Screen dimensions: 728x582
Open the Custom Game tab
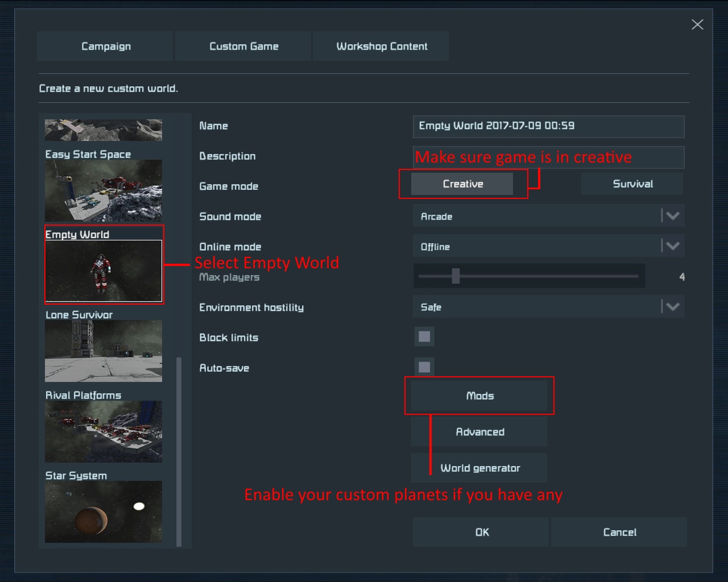[243, 46]
